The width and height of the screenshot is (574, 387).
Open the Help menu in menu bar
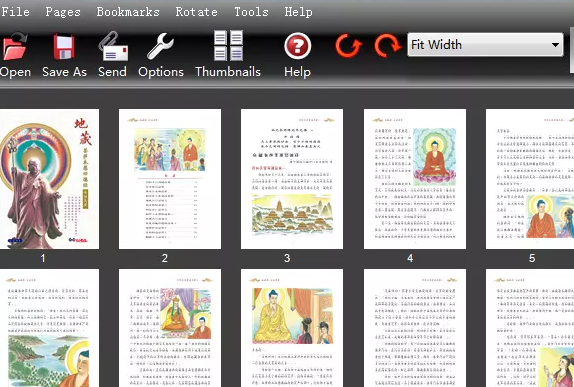tap(298, 12)
